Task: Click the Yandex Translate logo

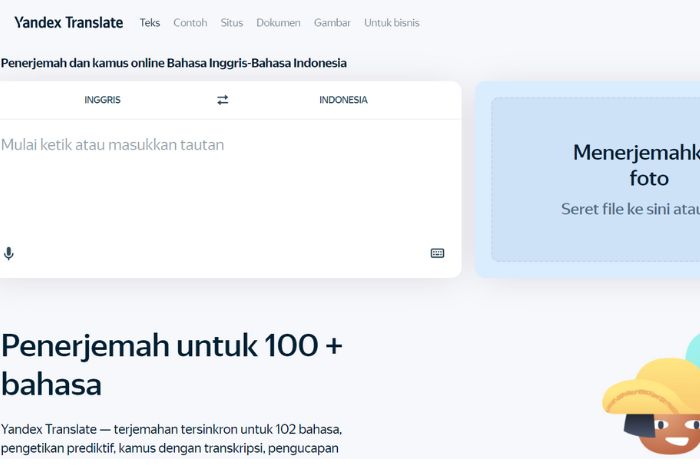Action: pyautogui.click(x=68, y=23)
